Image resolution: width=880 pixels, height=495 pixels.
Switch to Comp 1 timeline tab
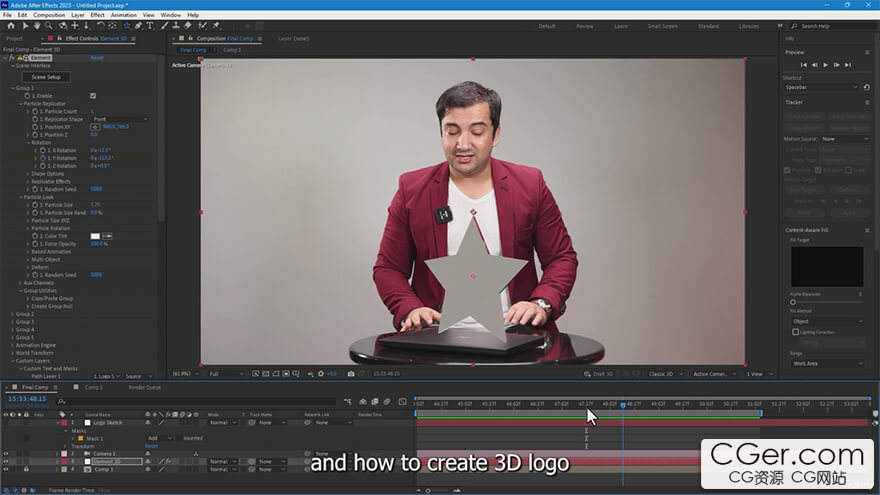click(x=93, y=388)
